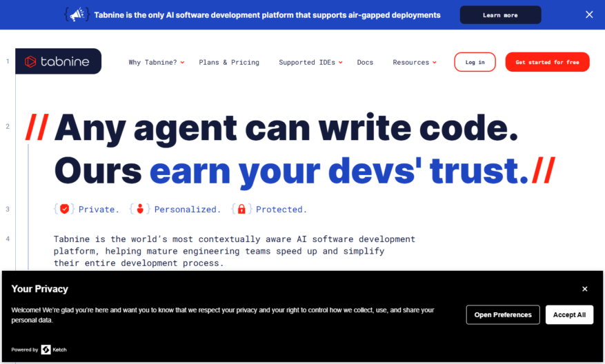The width and height of the screenshot is (605, 364).
Task: Click the Log in button
Action: (x=475, y=62)
